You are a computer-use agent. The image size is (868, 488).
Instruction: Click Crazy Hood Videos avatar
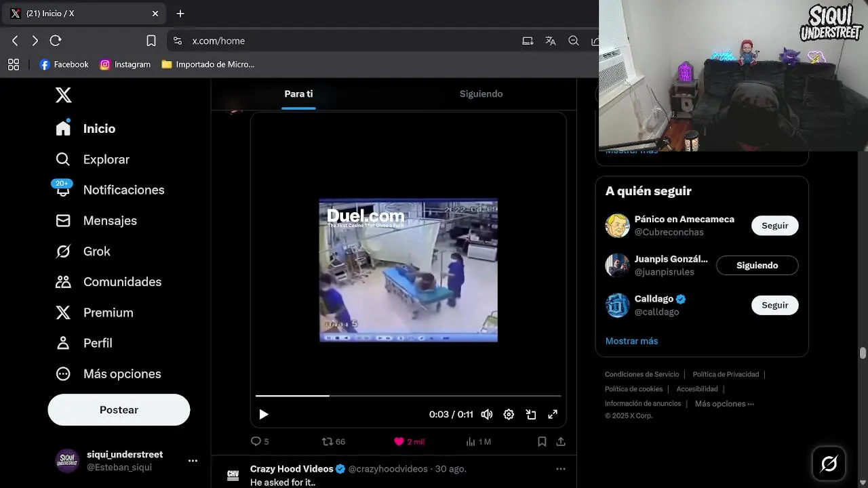point(233,475)
